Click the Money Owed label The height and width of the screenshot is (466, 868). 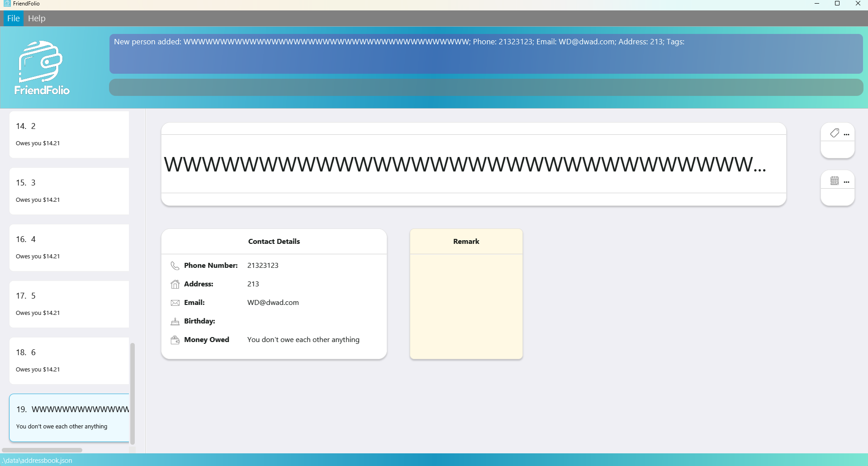point(207,340)
